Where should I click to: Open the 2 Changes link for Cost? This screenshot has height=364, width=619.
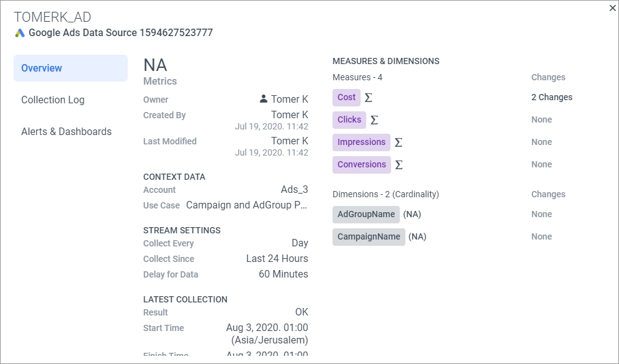click(x=550, y=97)
